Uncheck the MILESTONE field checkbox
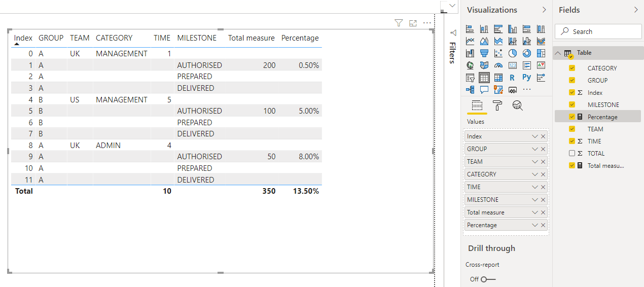Image resolution: width=644 pixels, height=287 pixels. click(572, 104)
